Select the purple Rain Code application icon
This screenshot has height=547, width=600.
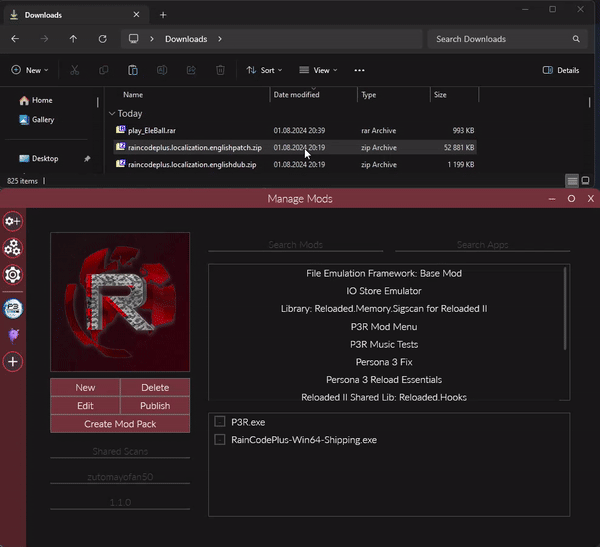(x=13, y=335)
